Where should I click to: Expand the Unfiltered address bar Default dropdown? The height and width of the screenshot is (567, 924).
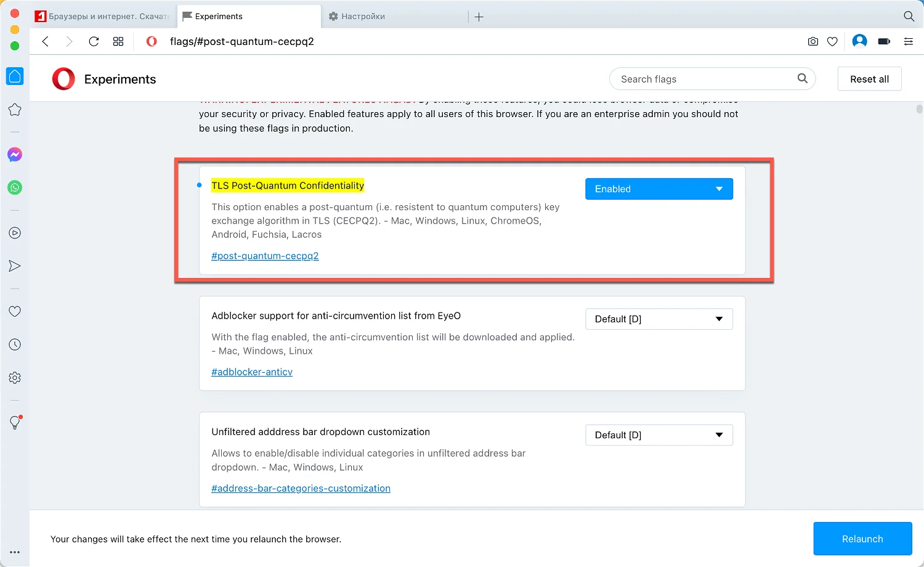659,435
